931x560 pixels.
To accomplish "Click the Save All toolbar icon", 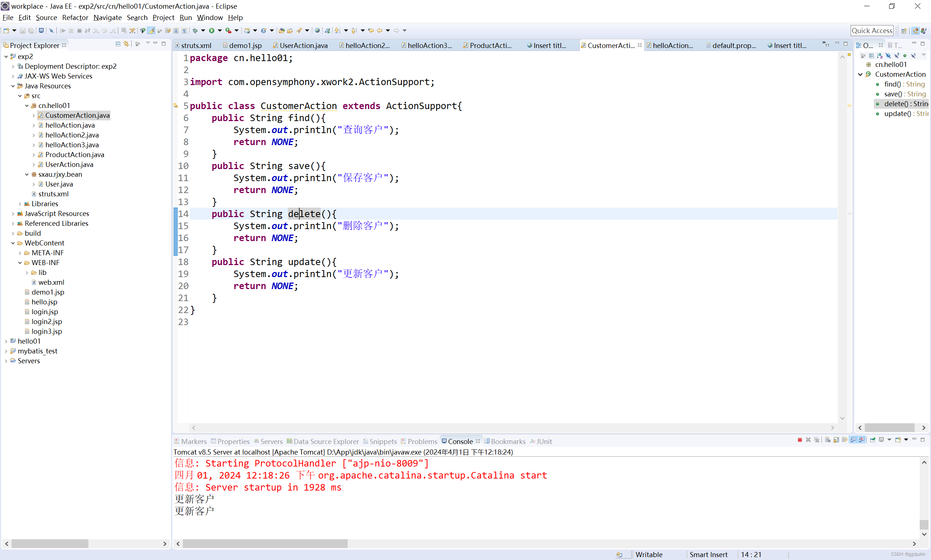I will point(31,31).
